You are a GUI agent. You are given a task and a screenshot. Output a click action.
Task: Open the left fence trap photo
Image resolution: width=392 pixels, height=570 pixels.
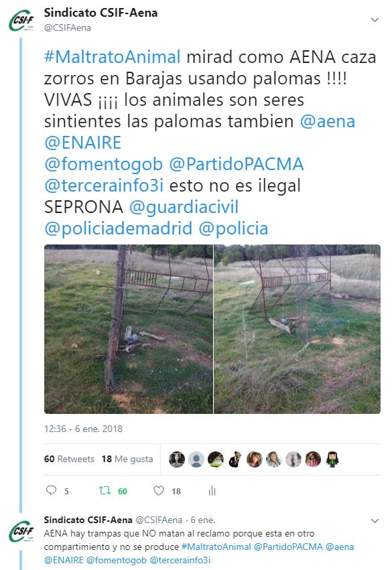tap(129, 329)
